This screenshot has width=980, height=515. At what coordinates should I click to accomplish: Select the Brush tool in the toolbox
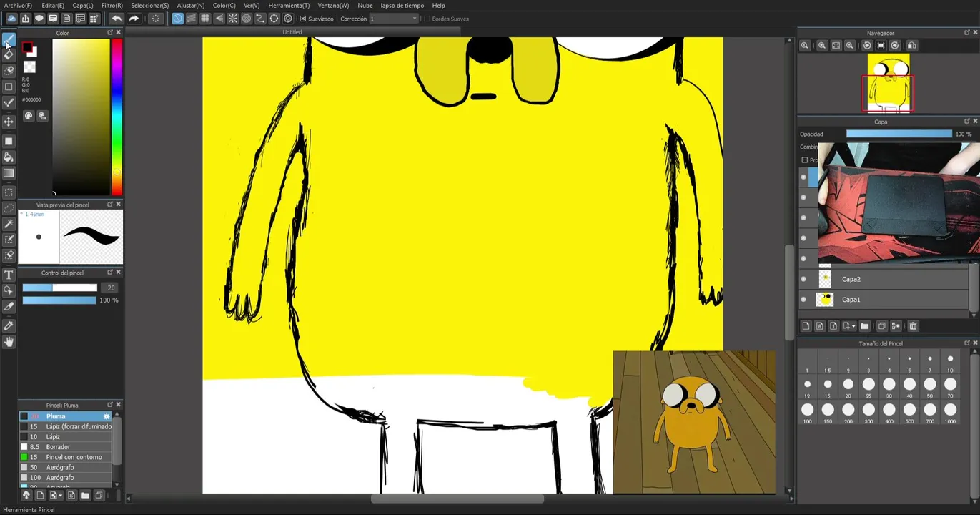[x=9, y=39]
